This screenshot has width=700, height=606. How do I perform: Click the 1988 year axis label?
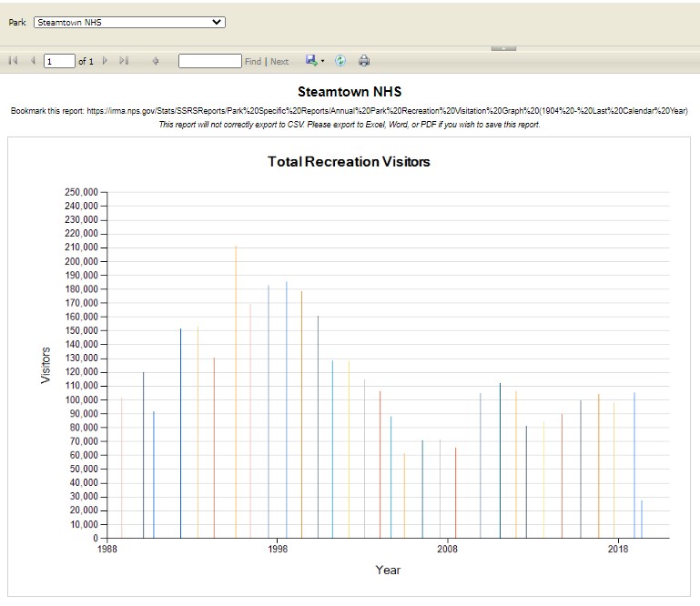point(107,549)
